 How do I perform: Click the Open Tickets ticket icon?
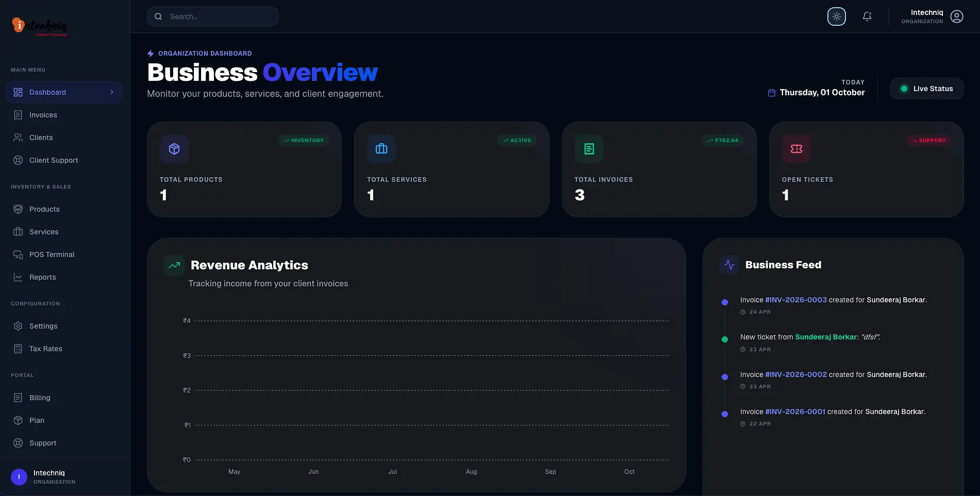(x=796, y=149)
